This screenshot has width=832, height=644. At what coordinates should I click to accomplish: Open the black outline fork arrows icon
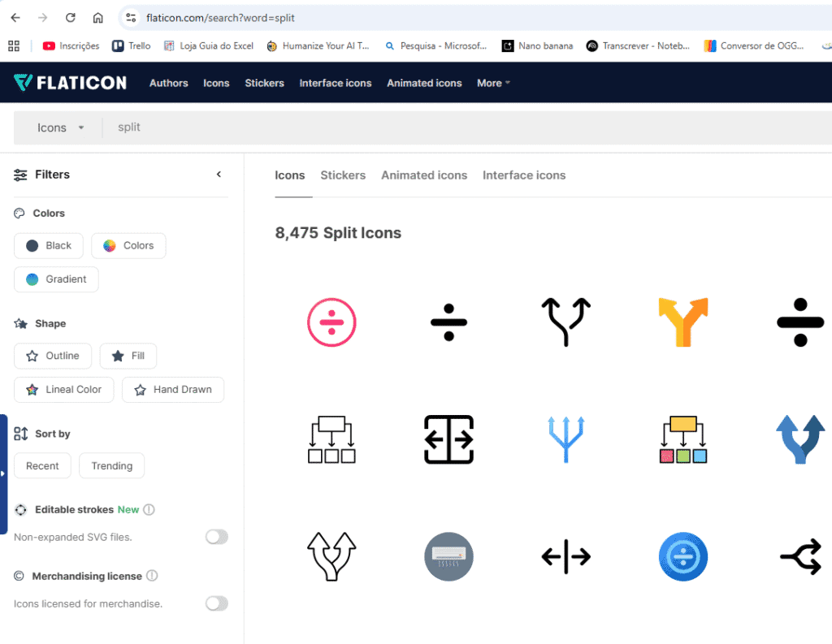[565, 322]
